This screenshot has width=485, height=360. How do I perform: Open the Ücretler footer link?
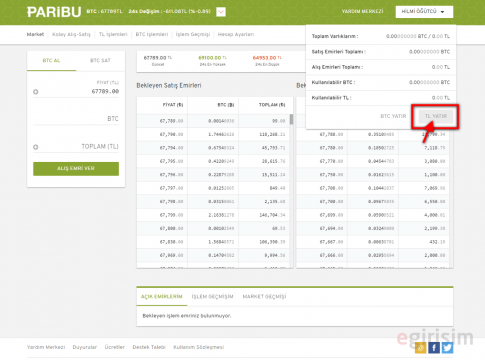(x=115, y=347)
